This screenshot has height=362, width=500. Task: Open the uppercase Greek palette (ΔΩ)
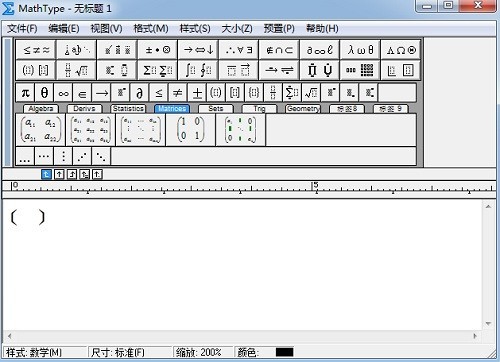(401, 50)
